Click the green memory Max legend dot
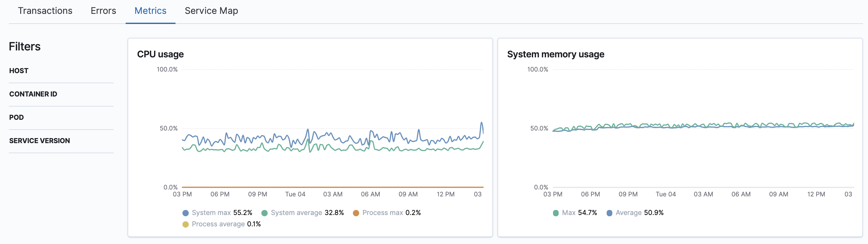The height and width of the screenshot is (244, 868). pos(556,213)
